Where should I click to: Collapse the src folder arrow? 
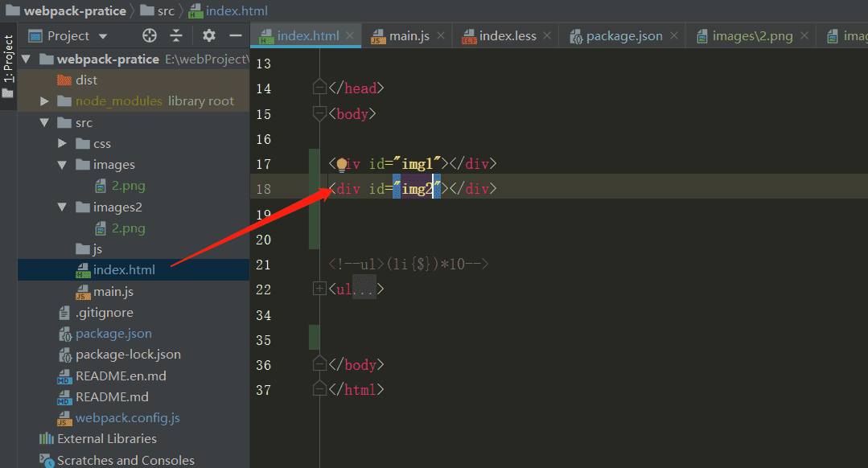pyautogui.click(x=44, y=123)
